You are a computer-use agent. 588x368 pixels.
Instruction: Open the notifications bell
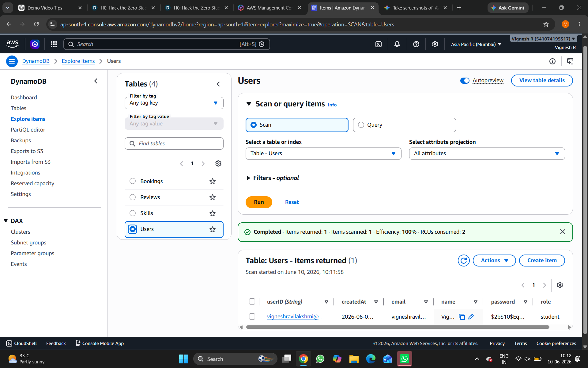click(x=397, y=44)
